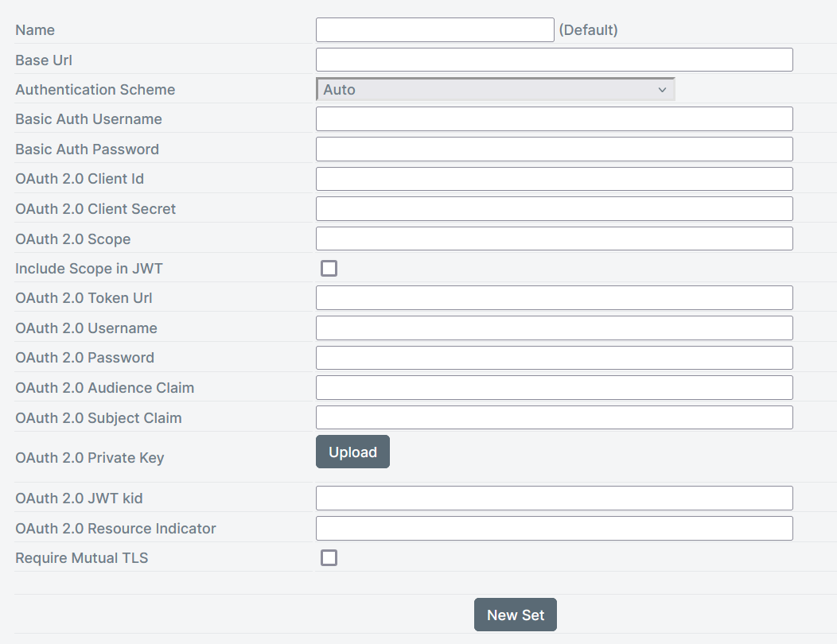
Task: Click the New Set button
Action: click(515, 615)
